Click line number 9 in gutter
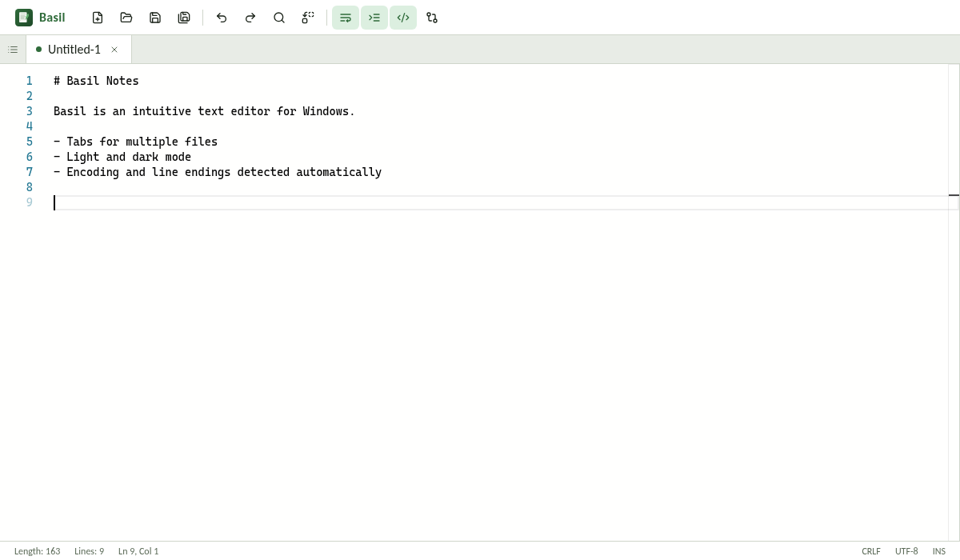Screen dimensions: 960x560 tap(30, 202)
